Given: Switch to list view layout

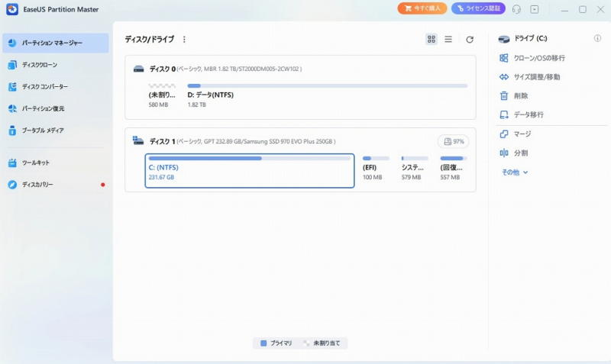Looking at the screenshot, I should point(448,39).
